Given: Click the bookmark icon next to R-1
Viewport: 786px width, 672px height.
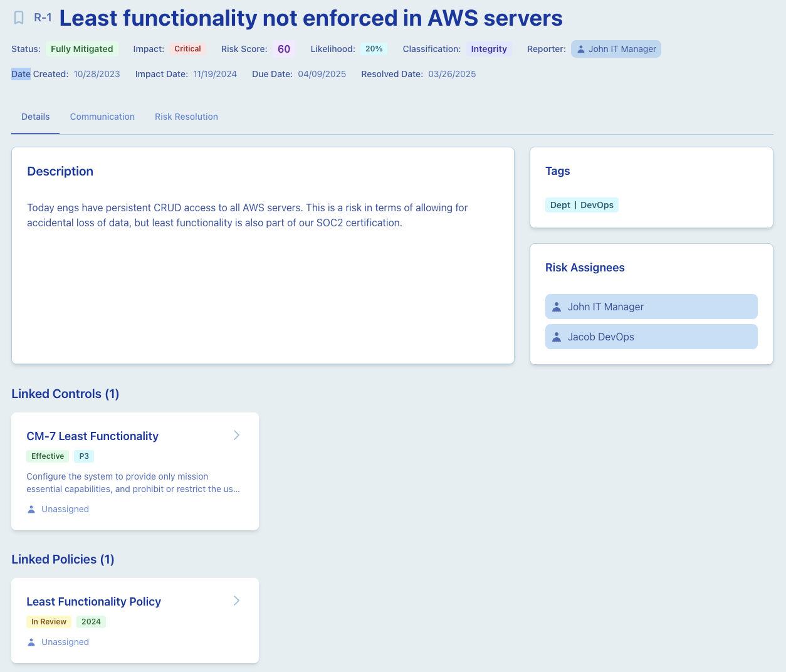Looking at the screenshot, I should (x=19, y=18).
